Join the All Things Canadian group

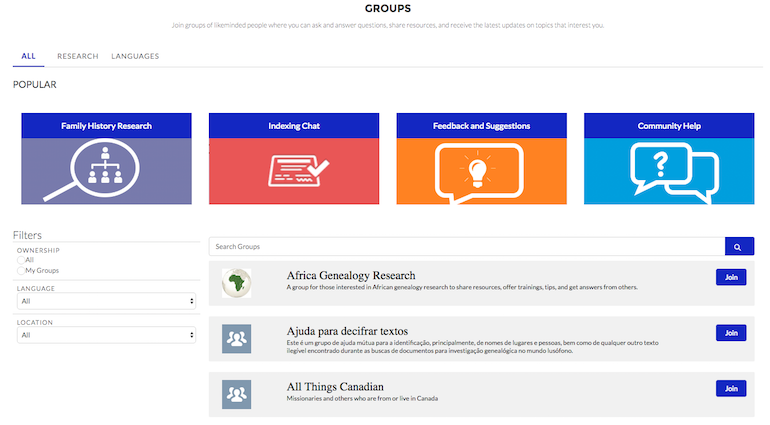731,388
